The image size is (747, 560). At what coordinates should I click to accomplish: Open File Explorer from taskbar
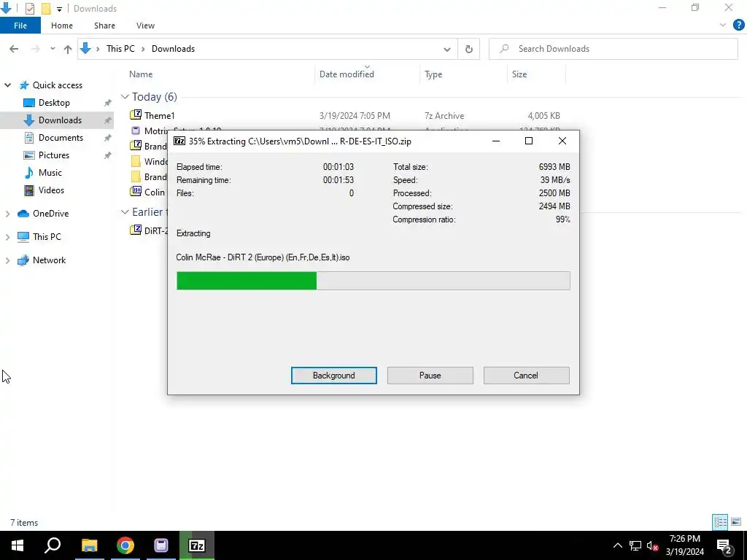pos(89,545)
